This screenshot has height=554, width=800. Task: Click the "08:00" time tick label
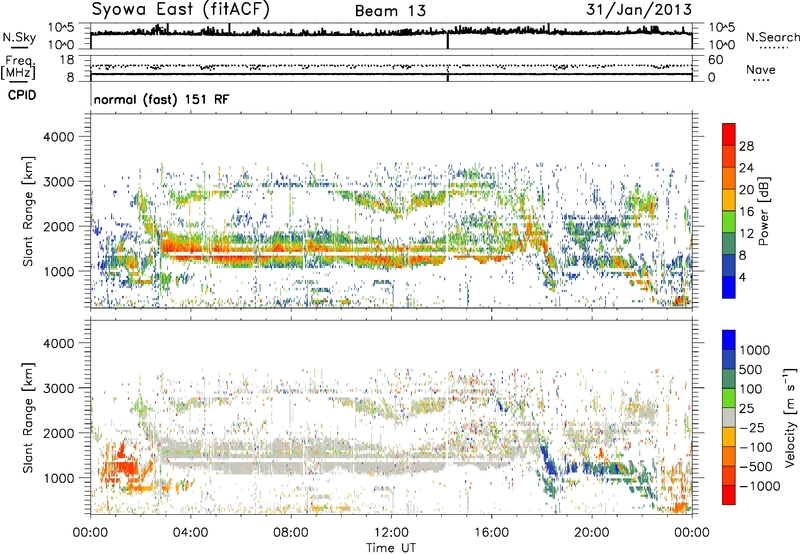pyautogui.click(x=290, y=533)
